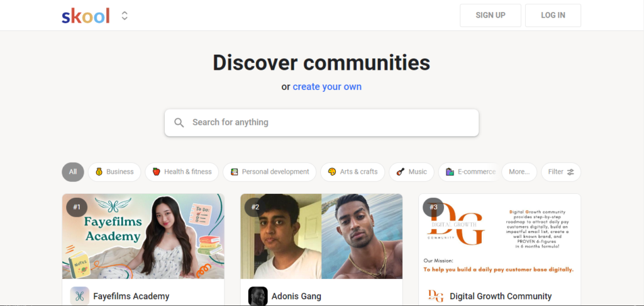
Task: Expand More categories
Action: click(519, 172)
